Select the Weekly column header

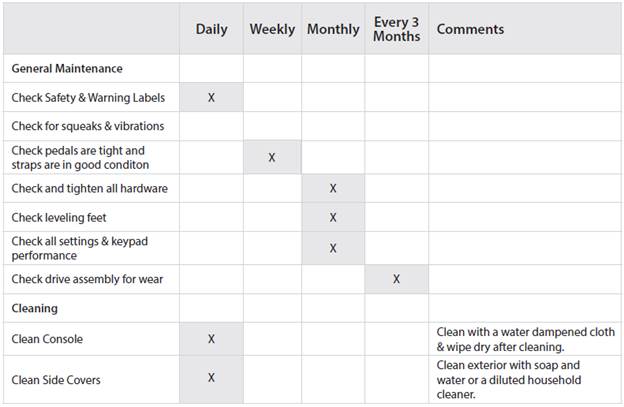pyautogui.click(x=272, y=29)
